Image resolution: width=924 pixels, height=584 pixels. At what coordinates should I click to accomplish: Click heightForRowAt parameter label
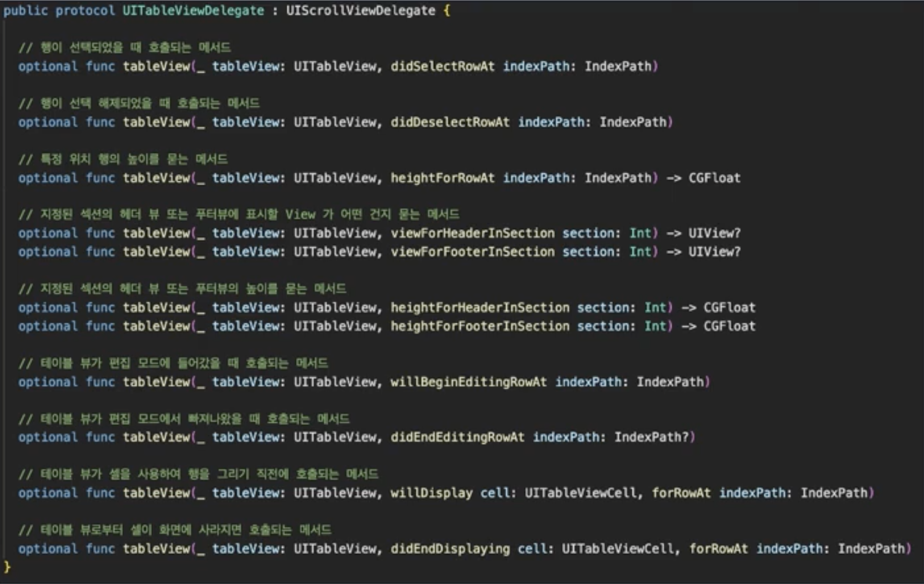[442, 178]
